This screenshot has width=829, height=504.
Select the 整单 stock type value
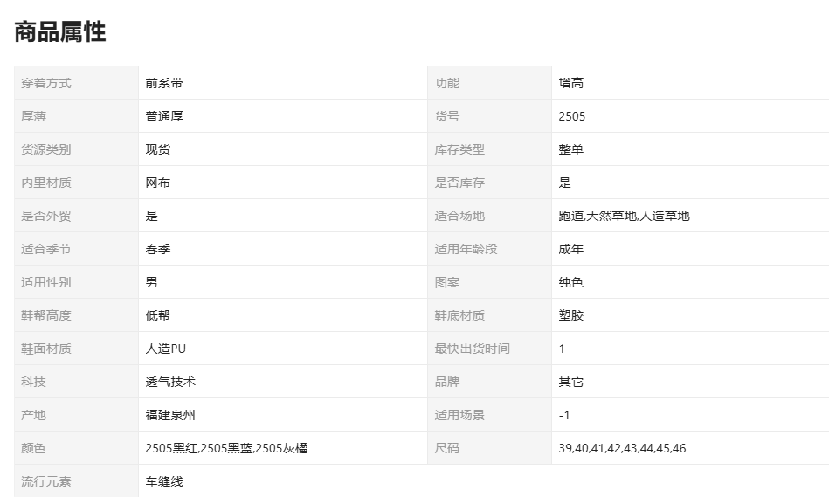click(571, 149)
